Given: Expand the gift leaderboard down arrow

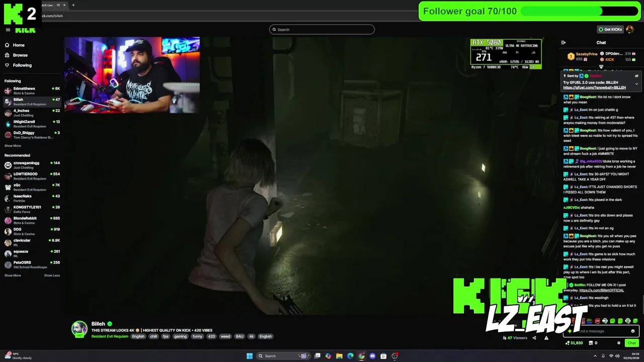Looking at the screenshot, I should (x=601, y=67).
